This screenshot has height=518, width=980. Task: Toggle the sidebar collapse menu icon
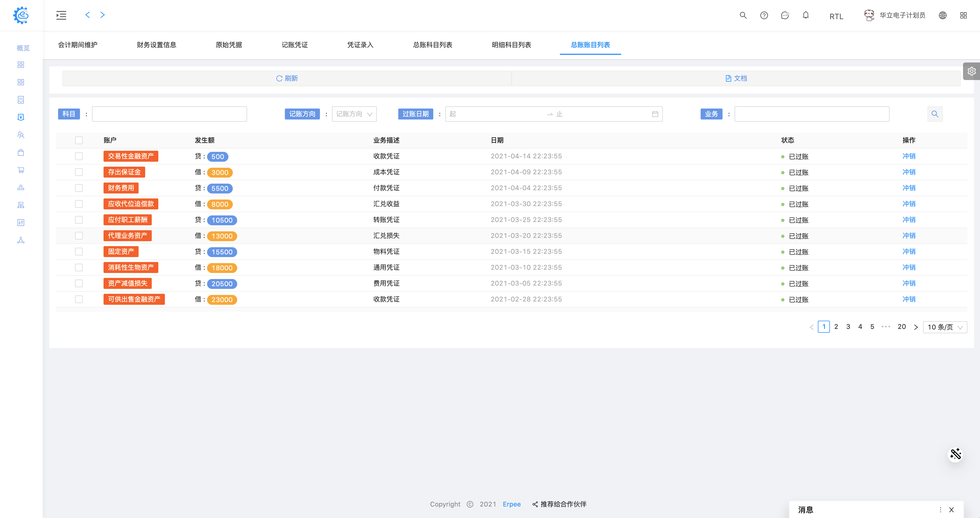61,15
